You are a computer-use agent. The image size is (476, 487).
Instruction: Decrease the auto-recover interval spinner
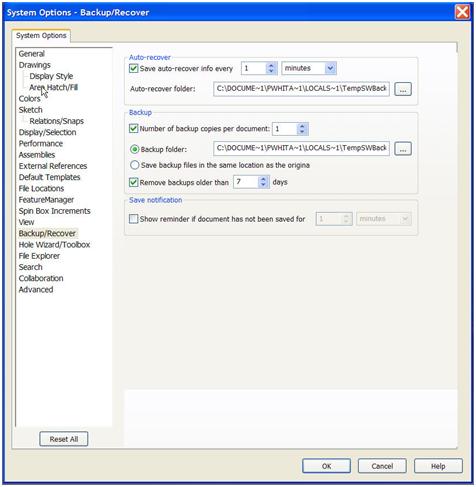[x=271, y=71]
